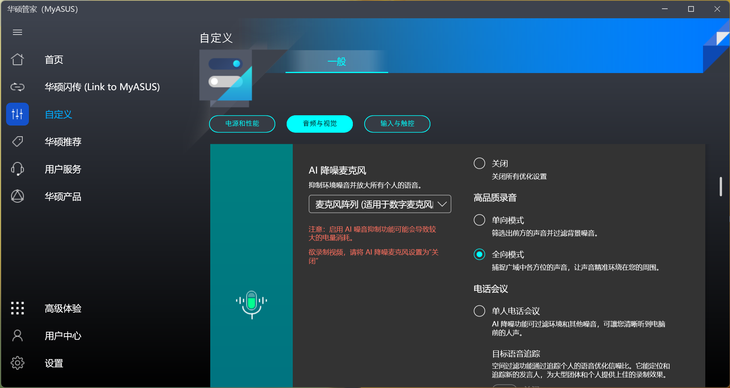Click the 用户服务 headset icon
Screen dimensions: 730x388
click(x=17, y=169)
